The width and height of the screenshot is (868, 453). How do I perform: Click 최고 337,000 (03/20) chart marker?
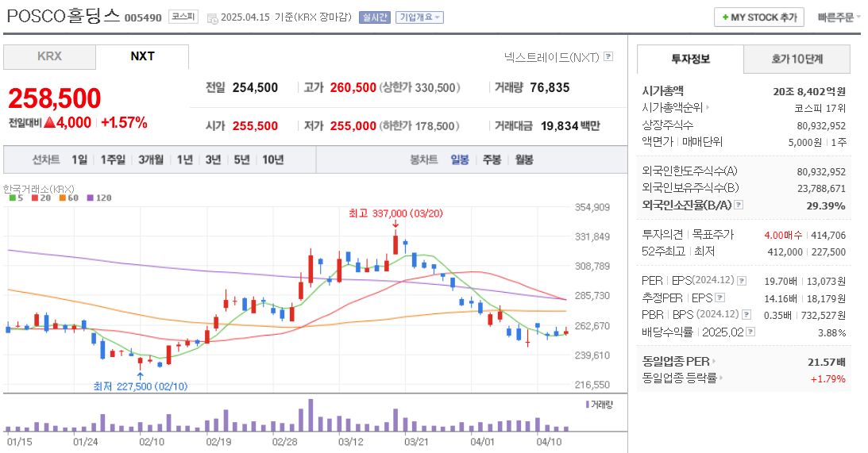click(395, 213)
